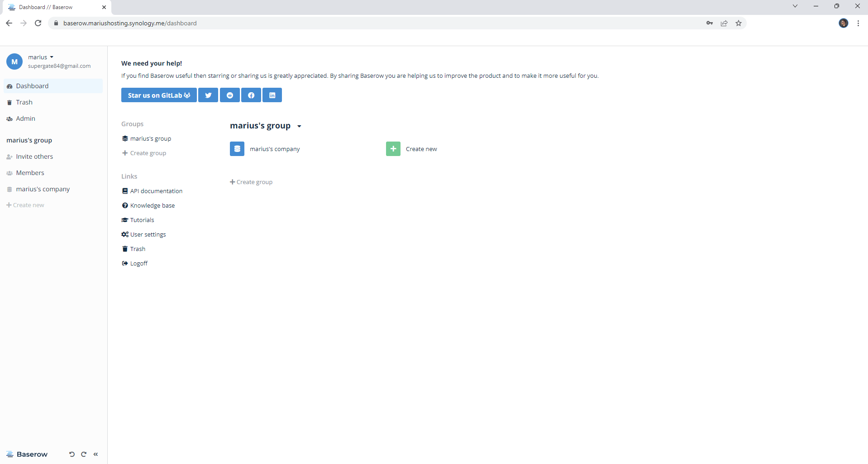Open the Admin section in sidebar

click(x=53, y=118)
